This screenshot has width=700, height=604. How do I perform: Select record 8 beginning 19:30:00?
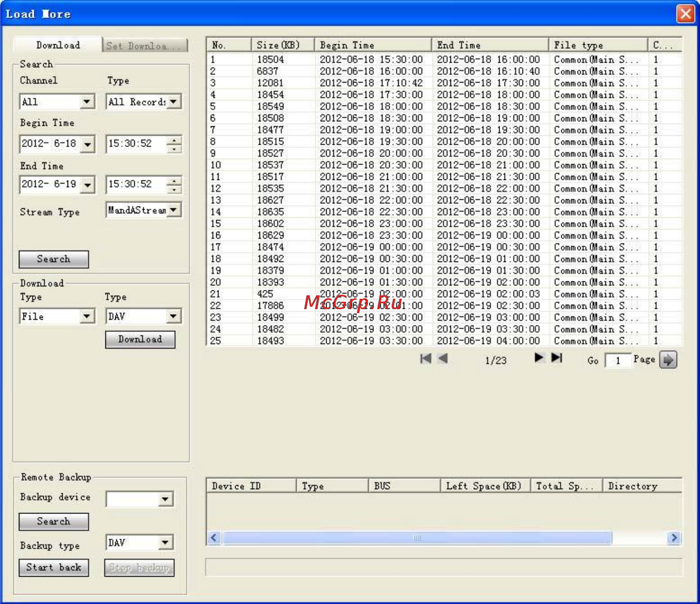click(444, 142)
